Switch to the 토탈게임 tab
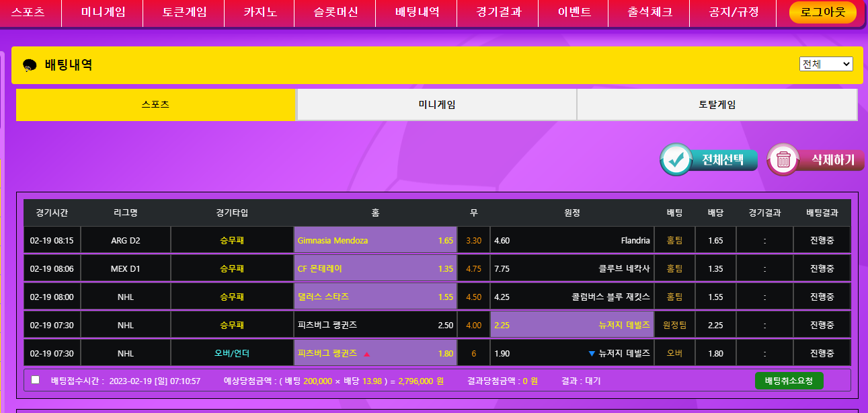This screenshot has width=868, height=413. click(x=717, y=105)
